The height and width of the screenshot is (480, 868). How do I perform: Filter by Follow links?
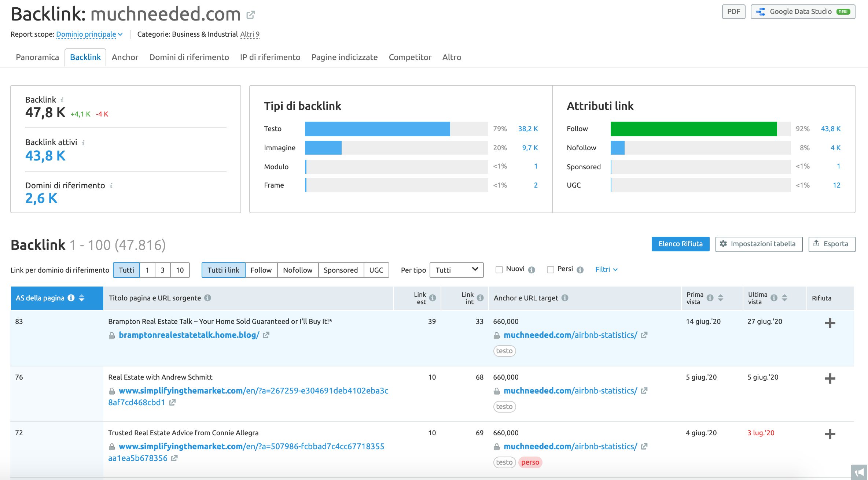click(261, 270)
